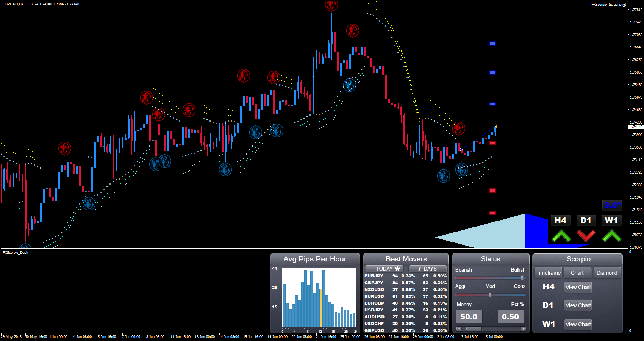Click the red down arrow under D1
The image size is (644, 341).
click(x=586, y=236)
